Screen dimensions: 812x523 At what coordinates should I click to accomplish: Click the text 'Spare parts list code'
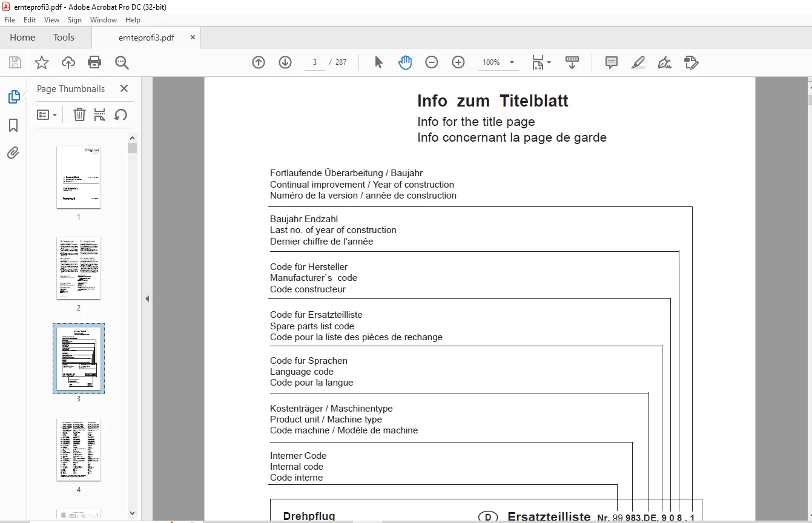pos(312,326)
